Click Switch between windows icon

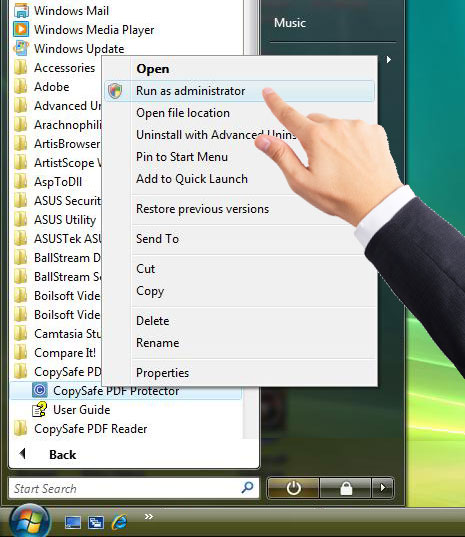coord(96,523)
